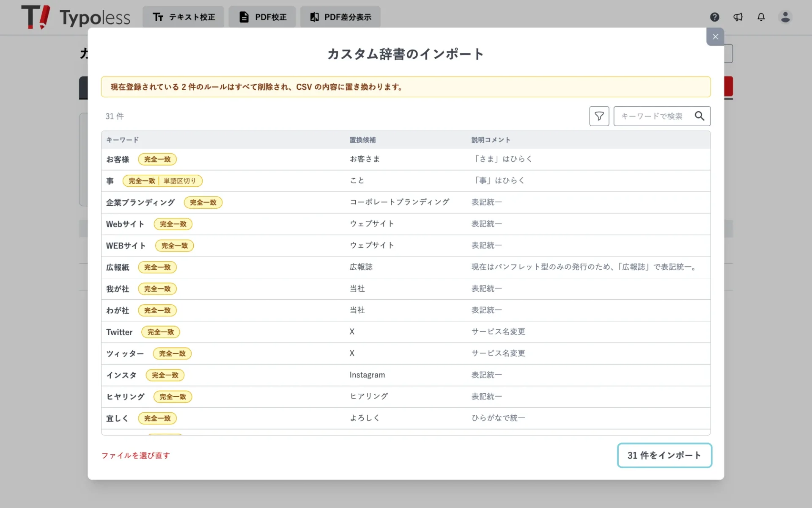Viewport: 812px width, 508px height.
Task: Select the ヒヤリング keyword
Action: [125, 397]
